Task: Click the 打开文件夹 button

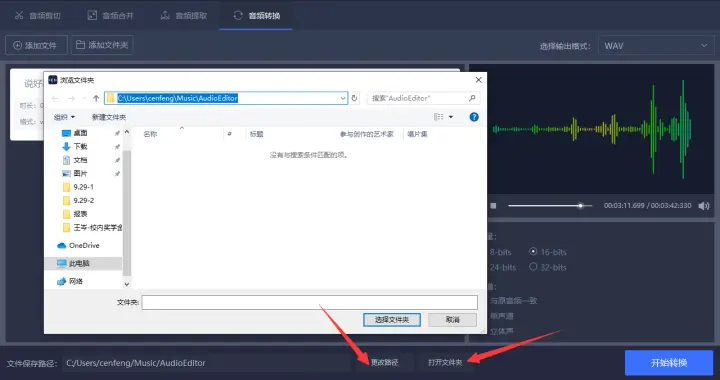Action: coord(445,363)
